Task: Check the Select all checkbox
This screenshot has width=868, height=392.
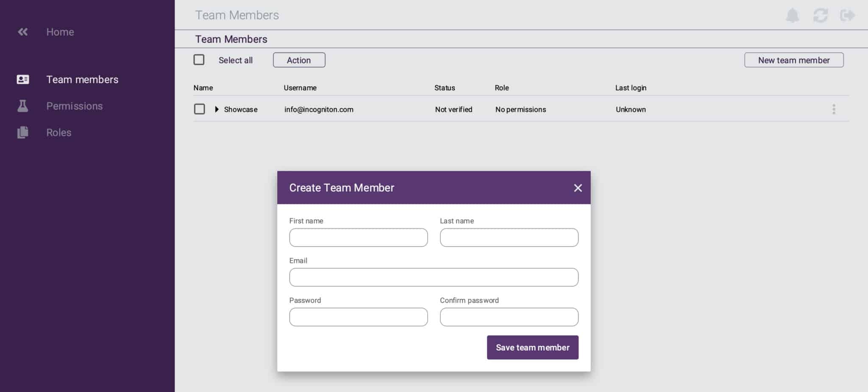Action: tap(199, 60)
